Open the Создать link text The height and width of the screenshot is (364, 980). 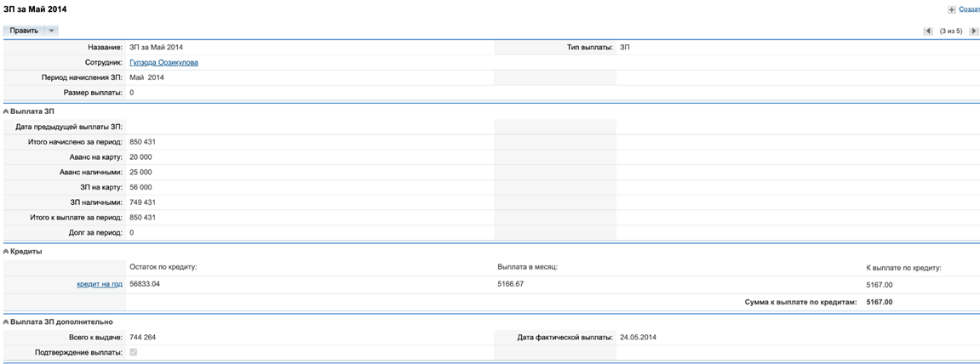(x=969, y=9)
